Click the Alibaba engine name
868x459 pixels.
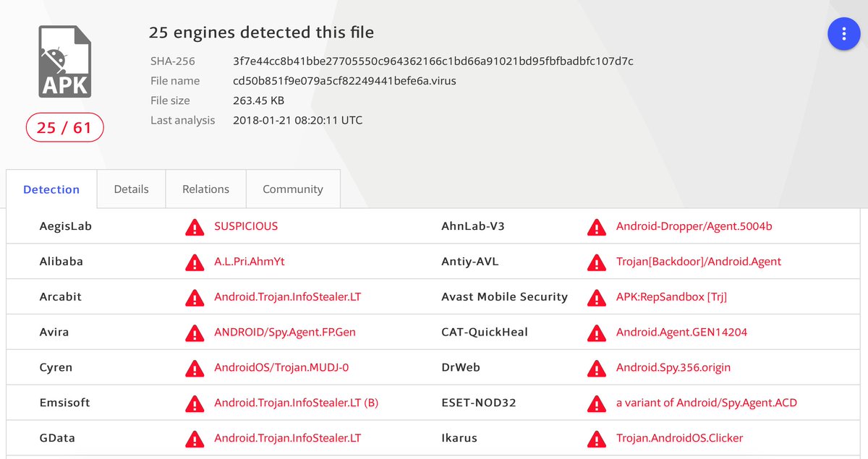[x=61, y=262]
